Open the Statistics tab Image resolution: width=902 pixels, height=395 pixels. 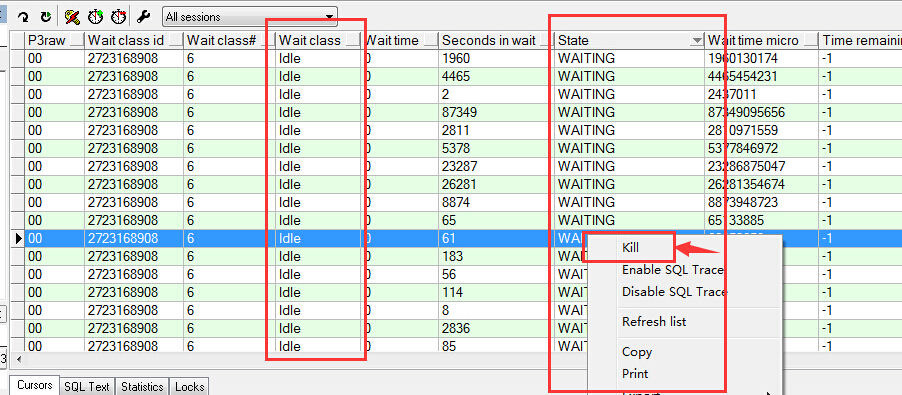[x=142, y=387]
